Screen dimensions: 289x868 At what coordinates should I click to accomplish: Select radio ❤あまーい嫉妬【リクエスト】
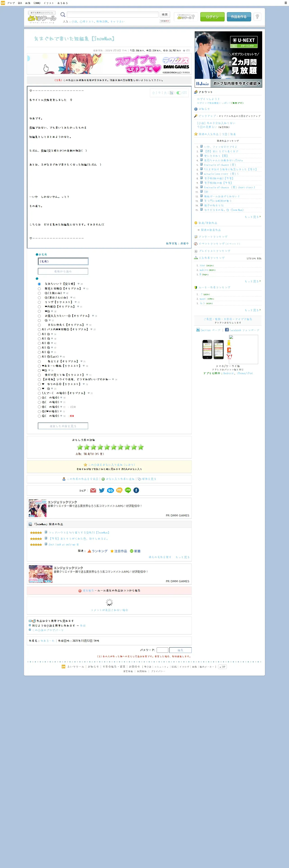tap(39, 366)
